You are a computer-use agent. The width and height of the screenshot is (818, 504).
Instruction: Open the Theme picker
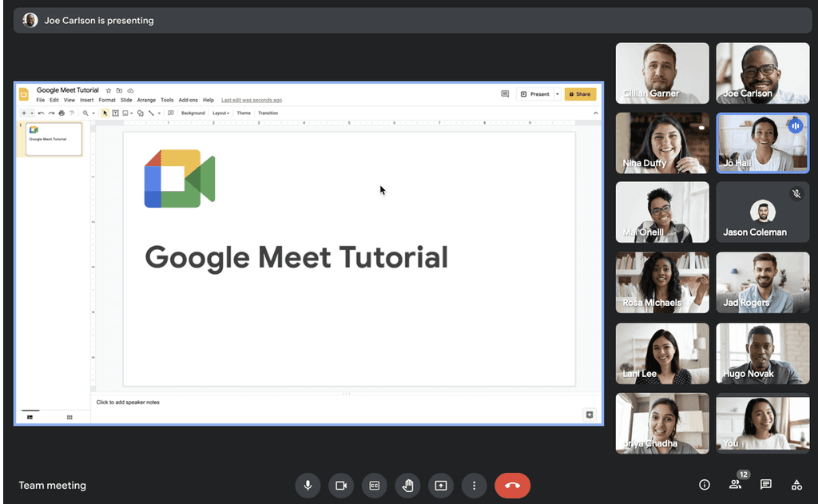tap(244, 113)
